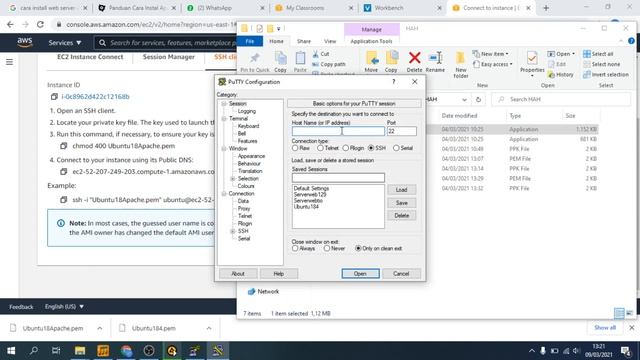Click History in the Open group
This screenshot has width=640, height=360.
coord(561,75)
